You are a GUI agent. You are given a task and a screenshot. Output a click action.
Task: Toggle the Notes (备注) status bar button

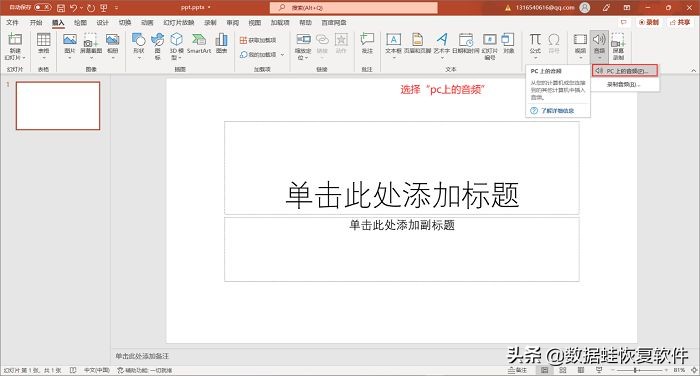pyautogui.click(x=517, y=370)
